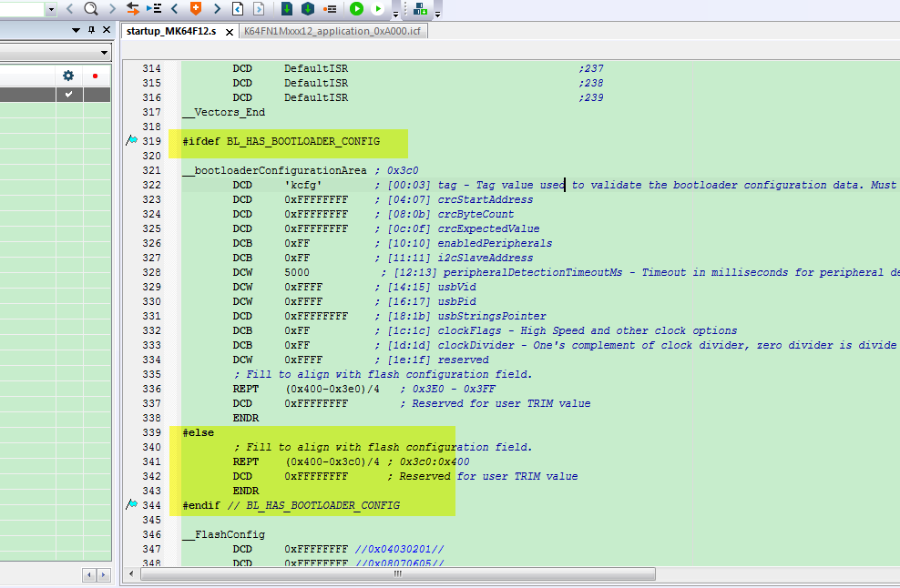Navigate forward in the editor history
This screenshot has width=900, height=588.
(x=259, y=8)
